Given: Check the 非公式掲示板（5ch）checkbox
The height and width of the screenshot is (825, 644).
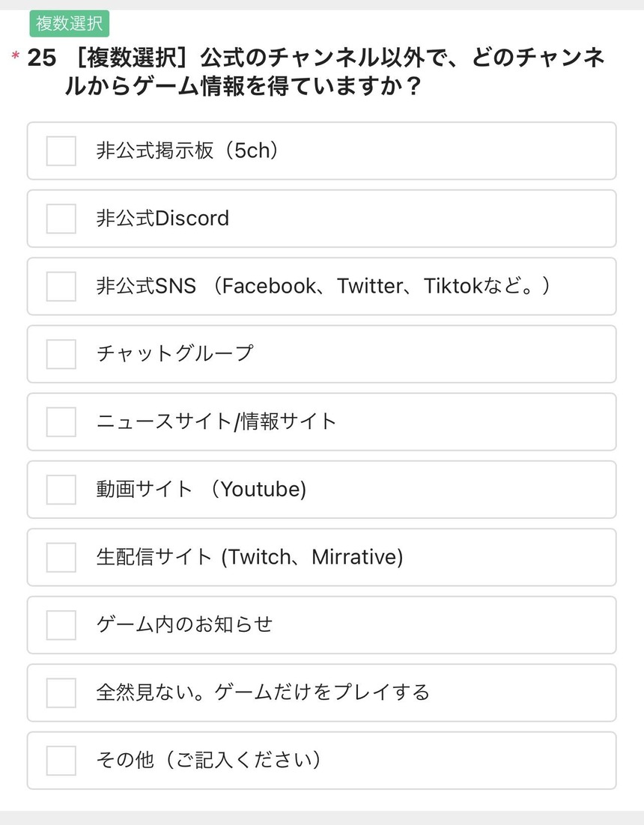Looking at the screenshot, I should [61, 150].
